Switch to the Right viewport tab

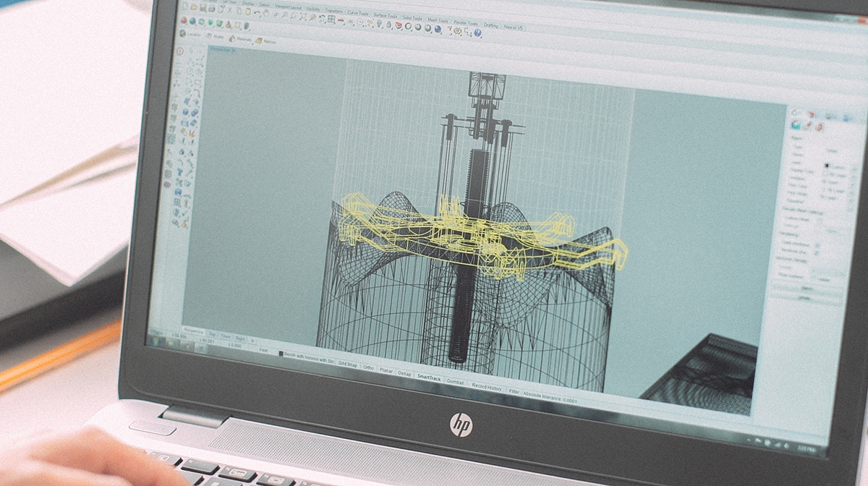pos(240,338)
